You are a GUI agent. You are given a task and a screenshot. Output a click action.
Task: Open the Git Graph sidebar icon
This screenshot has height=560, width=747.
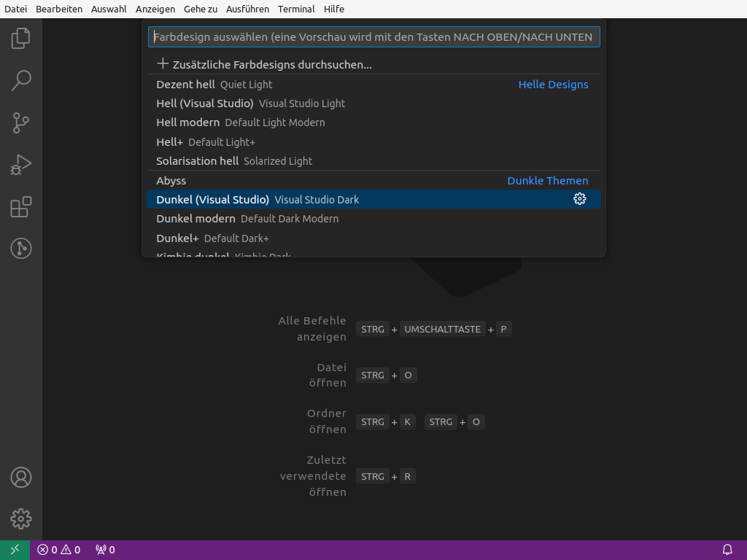tap(21, 249)
